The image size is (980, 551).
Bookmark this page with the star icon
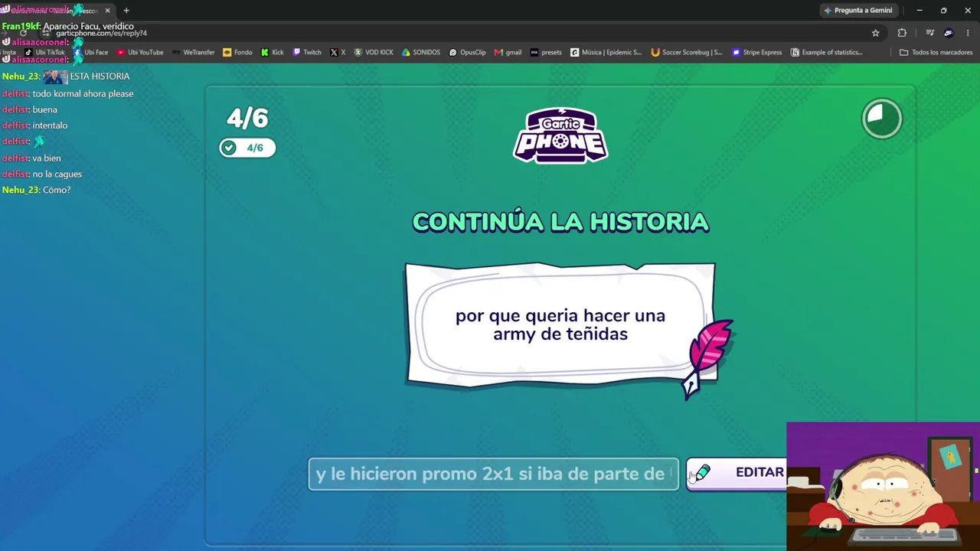click(876, 33)
